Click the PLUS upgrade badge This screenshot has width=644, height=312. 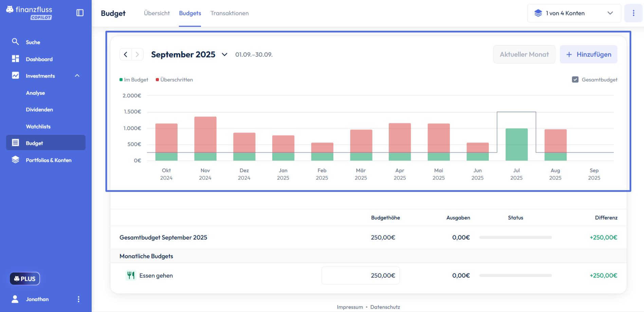(x=25, y=279)
